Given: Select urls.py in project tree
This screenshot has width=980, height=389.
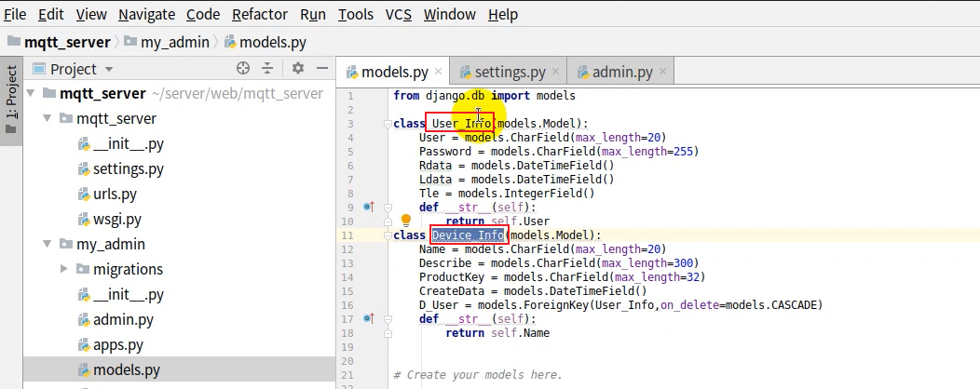Looking at the screenshot, I should pos(107,194).
